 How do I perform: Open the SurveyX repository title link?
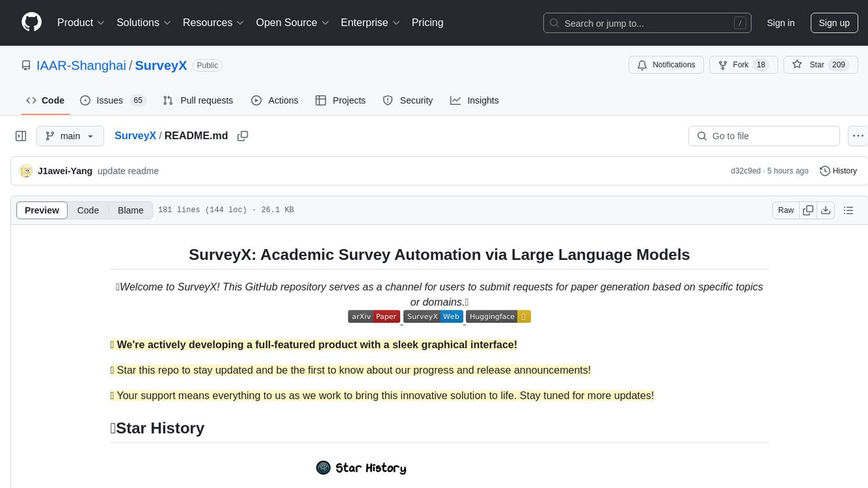tap(161, 65)
